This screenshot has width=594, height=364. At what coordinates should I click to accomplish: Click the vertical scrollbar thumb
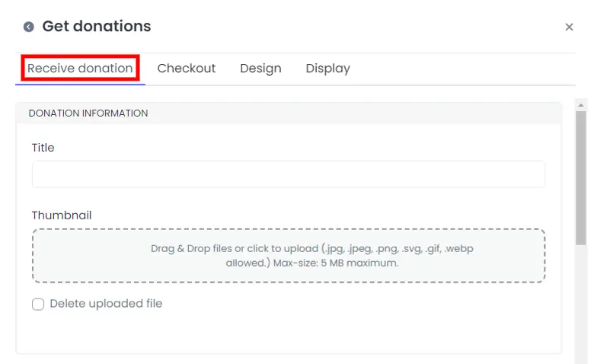[581, 178]
